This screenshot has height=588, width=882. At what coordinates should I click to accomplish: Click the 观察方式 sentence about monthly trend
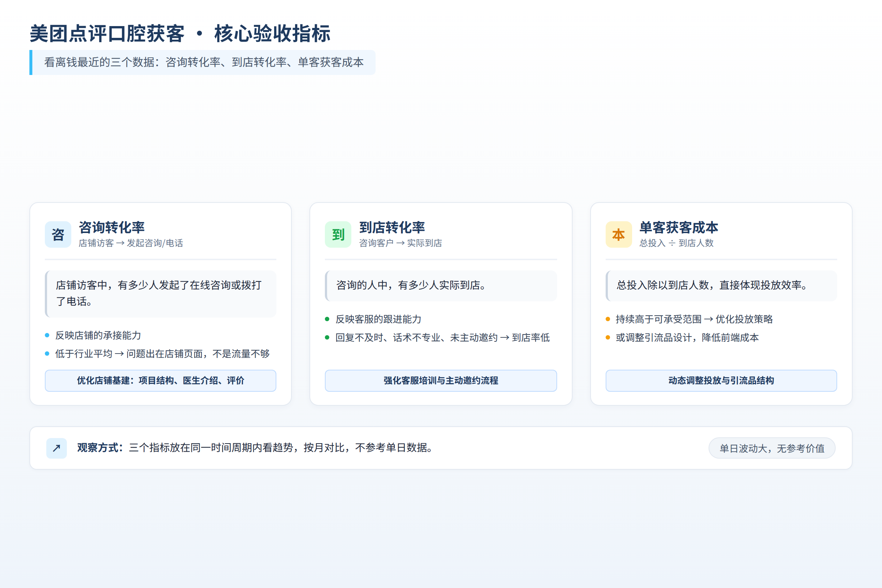(255, 448)
